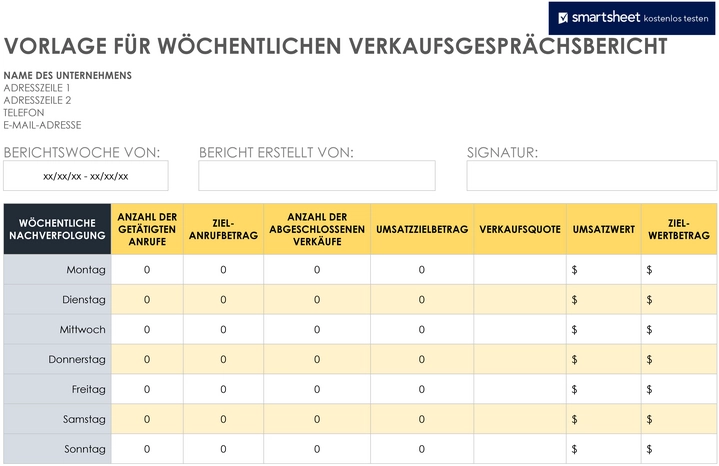Screen dimensions: 719x466
Task: Click Dienstag's Ziel-Anrufbetrag cell
Action: 223,300
